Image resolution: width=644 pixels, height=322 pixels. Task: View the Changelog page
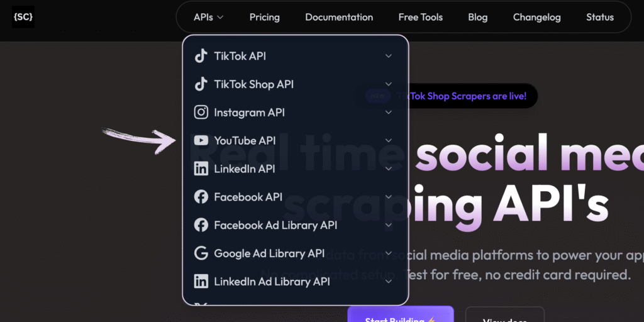coord(537,17)
